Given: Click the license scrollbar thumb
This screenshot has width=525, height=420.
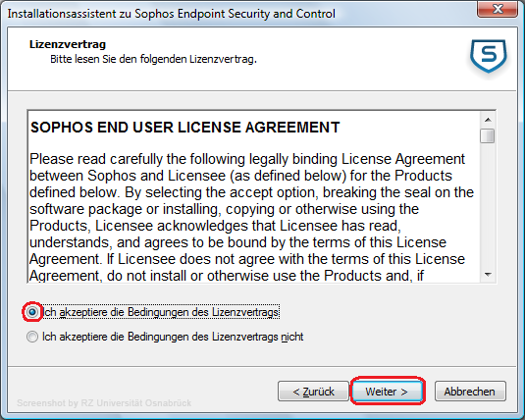Looking at the screenshot, I should (x=488, y=136).
